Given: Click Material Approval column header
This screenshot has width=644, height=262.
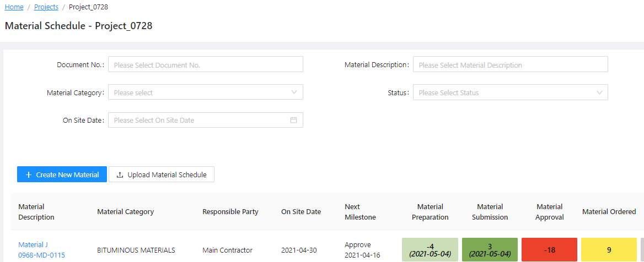Looking at the screenshot, I should click(x=550, y=211).
